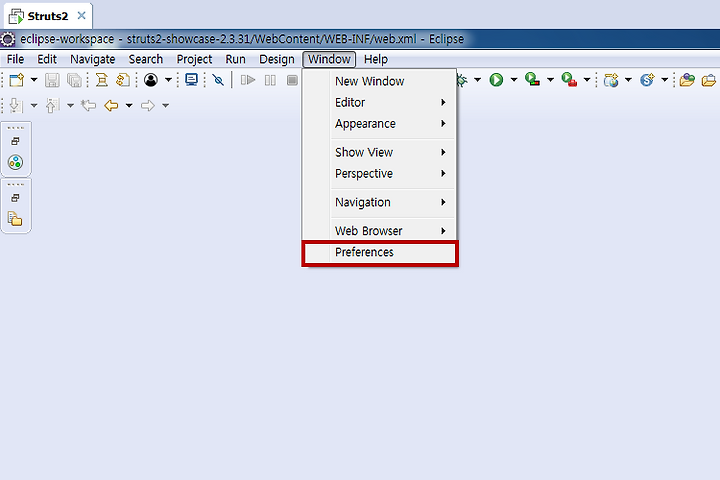This screenshot has height=480, width=720.
Task: Open the Back history dropdown arrow
Action: (x=129, y=106)
